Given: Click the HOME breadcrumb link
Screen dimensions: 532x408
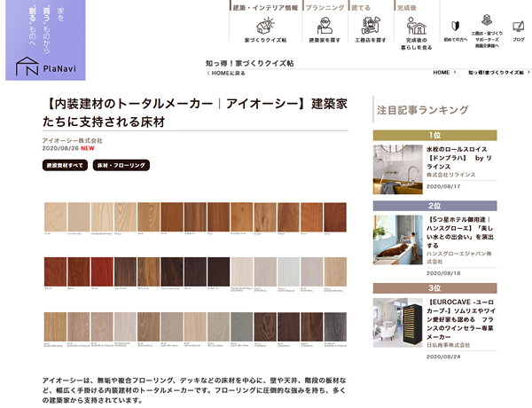Looking at the screenshot, I should pyautogui.click(x=442, y=73).
